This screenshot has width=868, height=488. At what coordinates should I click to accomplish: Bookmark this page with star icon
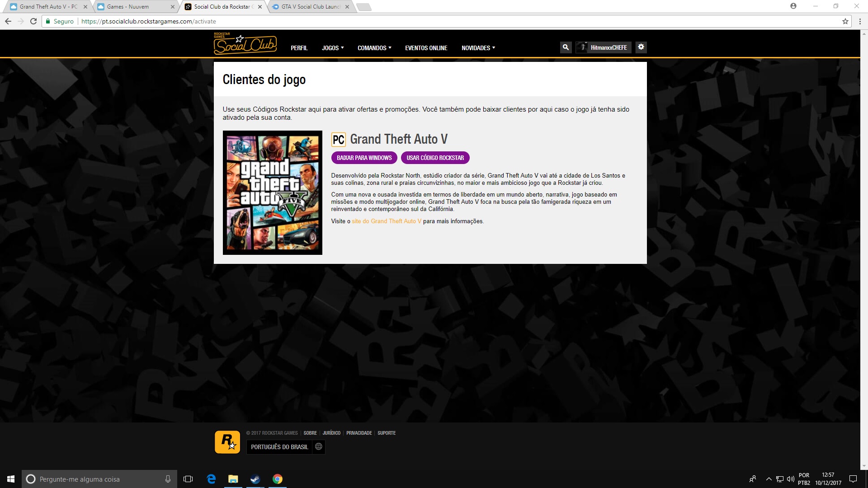coord(845,21)
